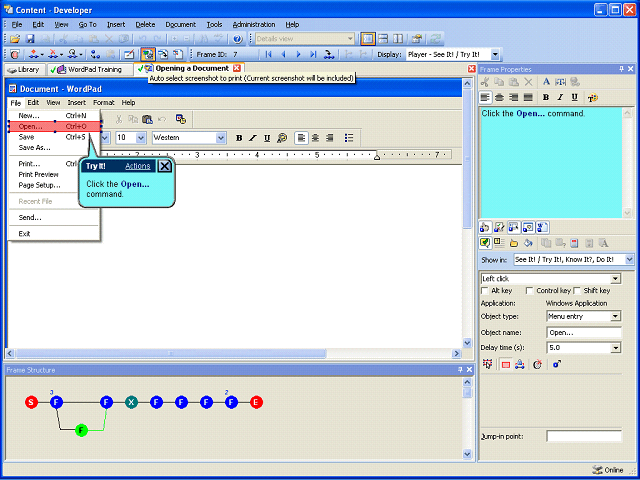The height and width of the screenshot is (480, 640).
Task: Open the Administration menu
Action: 254,24
